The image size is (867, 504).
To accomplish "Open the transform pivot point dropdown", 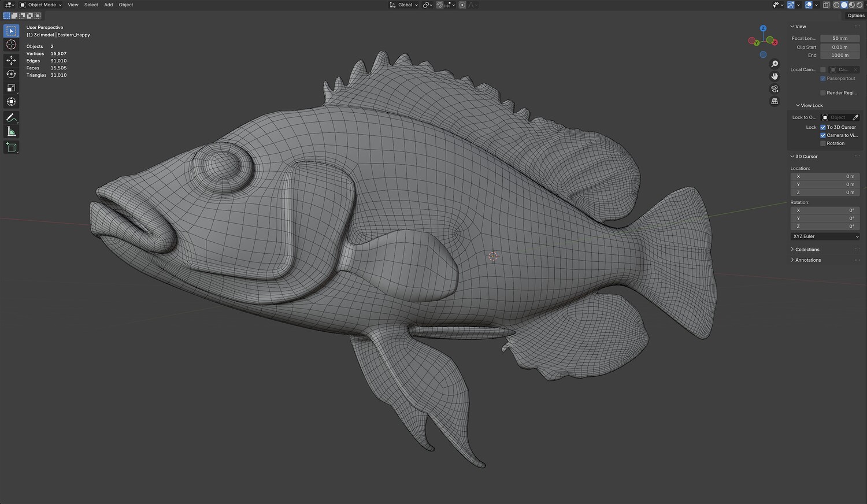I will tap(428, 5).
